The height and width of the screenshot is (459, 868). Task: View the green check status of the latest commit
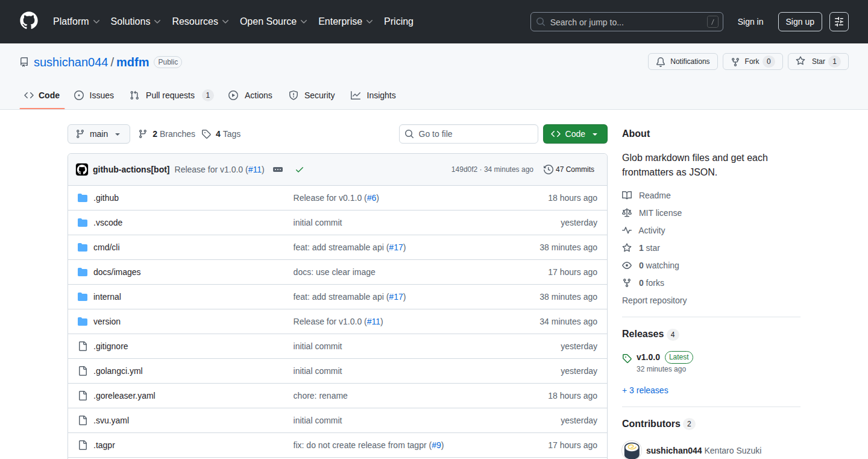(300, 169)
